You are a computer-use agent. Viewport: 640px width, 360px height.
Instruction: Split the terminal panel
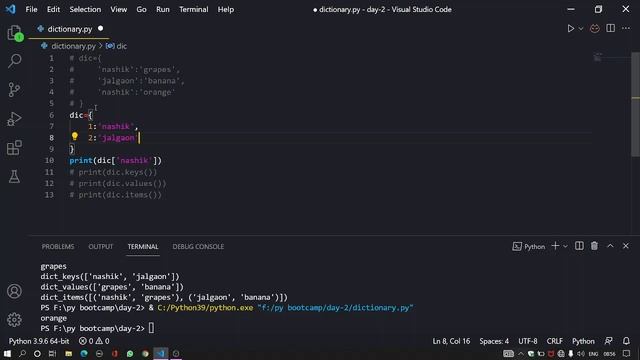pyautogui.click(x=579, y=246)
